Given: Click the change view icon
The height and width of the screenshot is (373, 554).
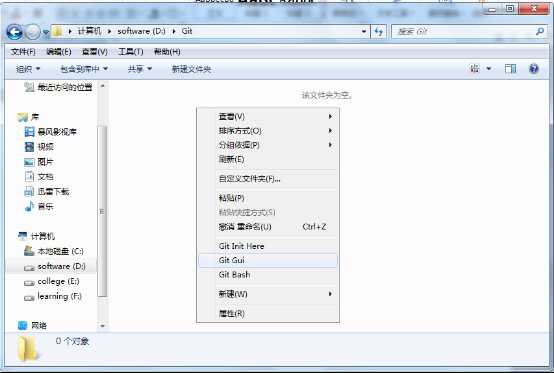Looking at the screenshot, I should pos(475,69).
